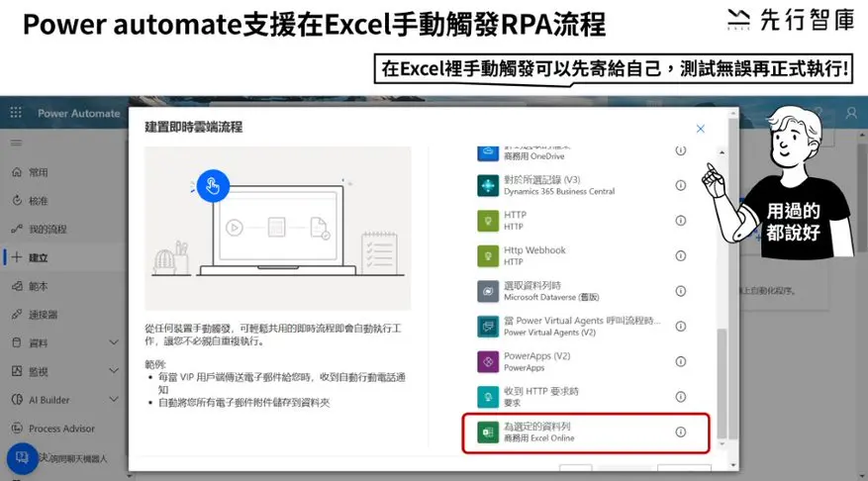
Task: Click the 資料 data icon in the sidebar
Action: [x=17, y=342]
